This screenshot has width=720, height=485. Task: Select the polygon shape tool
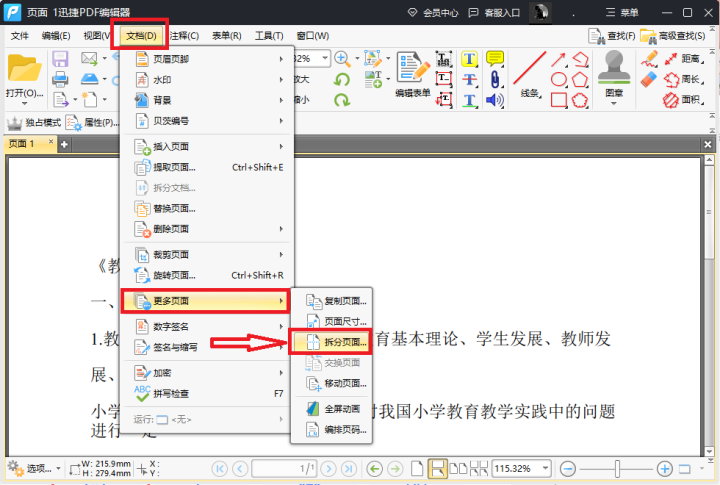[580, 79]
